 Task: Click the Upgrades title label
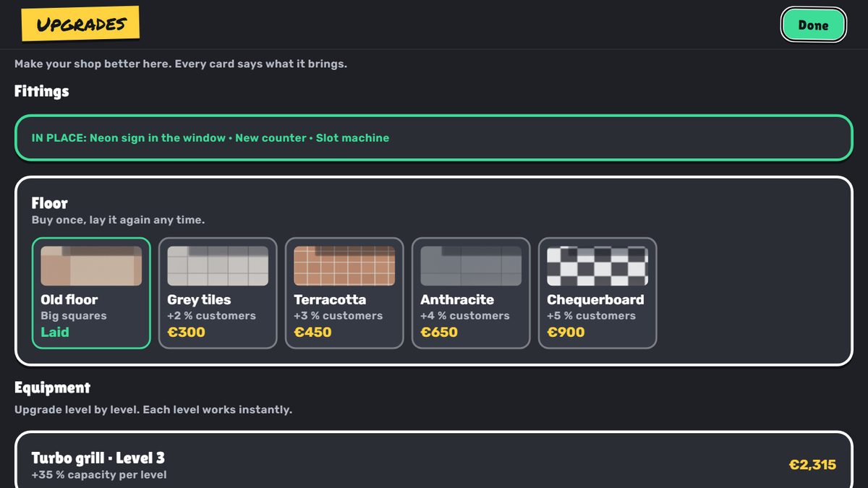[x=80, y=24]
